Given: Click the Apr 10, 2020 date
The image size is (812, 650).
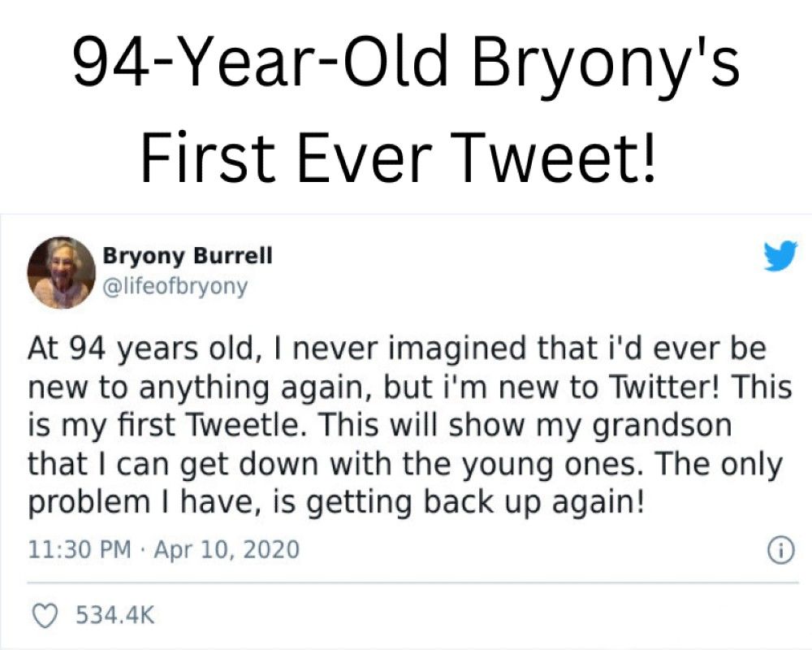Looking at the screenshot, I should pos(227,550).
